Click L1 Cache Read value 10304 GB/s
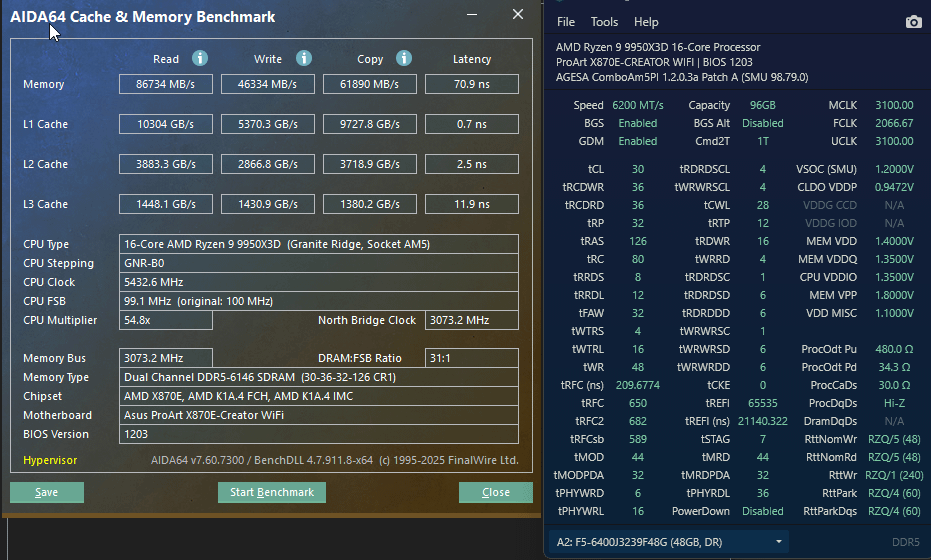This screenshot has height=560, width=931. (166, 124)
